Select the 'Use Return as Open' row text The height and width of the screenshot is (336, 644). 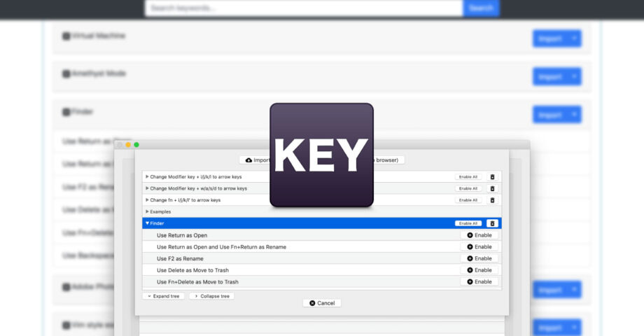(x=182, y=235)
